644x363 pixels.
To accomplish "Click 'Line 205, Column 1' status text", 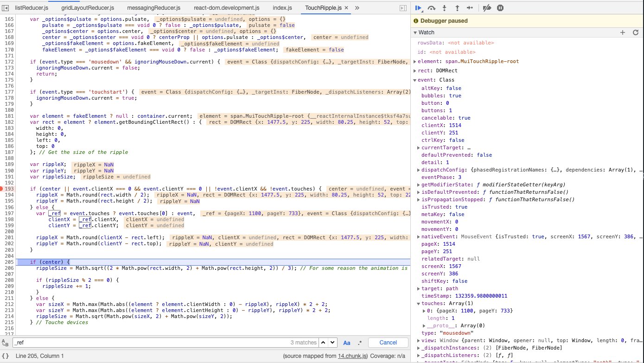I will pyautogui.click(x=40, y=356).
